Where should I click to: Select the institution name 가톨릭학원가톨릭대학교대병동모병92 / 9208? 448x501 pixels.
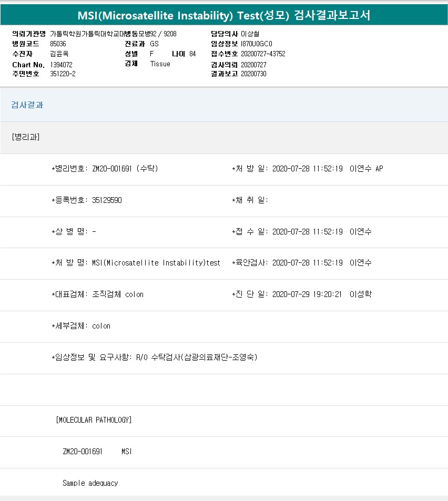point(113,34)
